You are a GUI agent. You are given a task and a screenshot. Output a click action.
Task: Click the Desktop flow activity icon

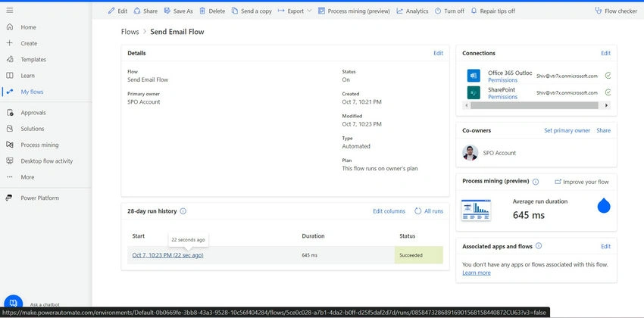coord(10,161)
